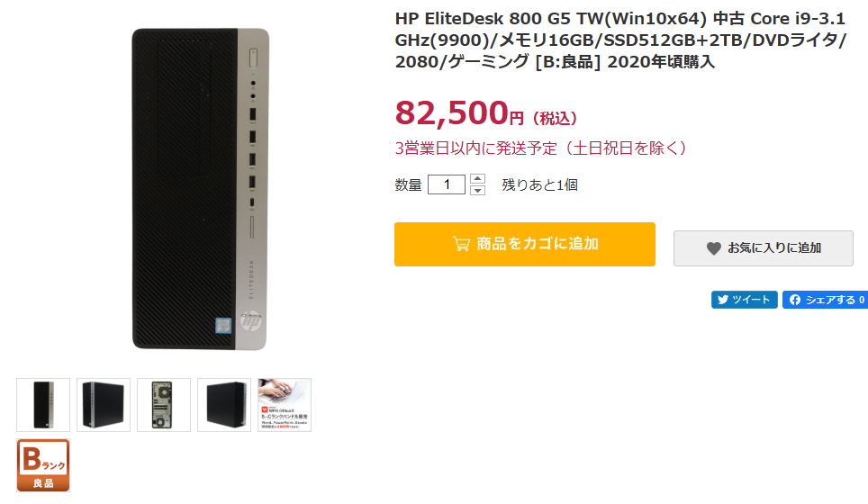Add the product with 商品をカゴに追加

[525, 245]
